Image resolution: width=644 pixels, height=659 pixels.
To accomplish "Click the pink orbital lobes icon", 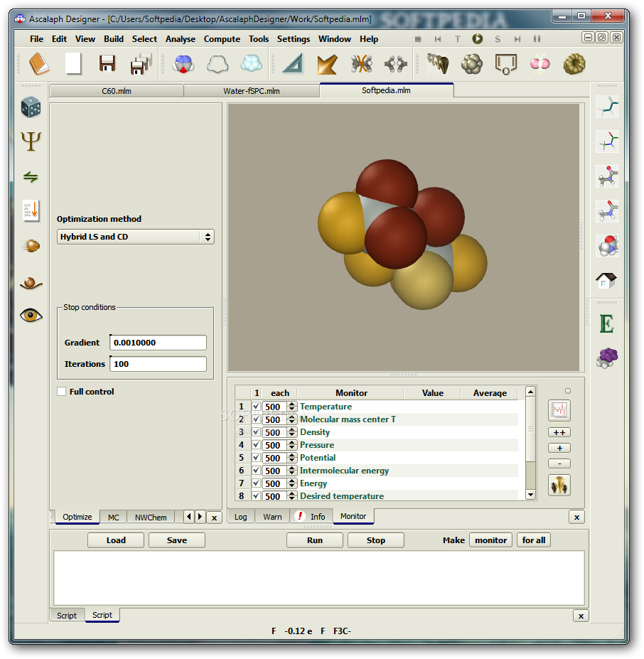I will pyautogui.click(x=540, y=64).
